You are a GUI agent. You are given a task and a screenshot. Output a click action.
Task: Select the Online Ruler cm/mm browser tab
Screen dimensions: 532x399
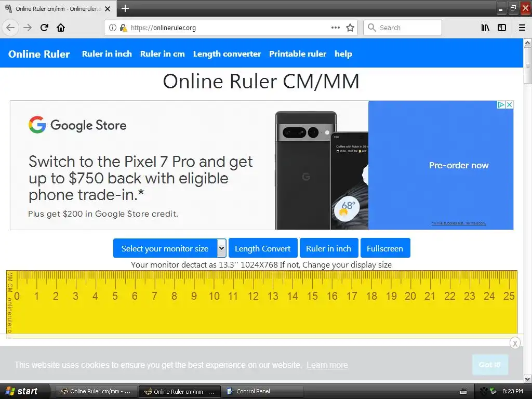tap(58, 9)
